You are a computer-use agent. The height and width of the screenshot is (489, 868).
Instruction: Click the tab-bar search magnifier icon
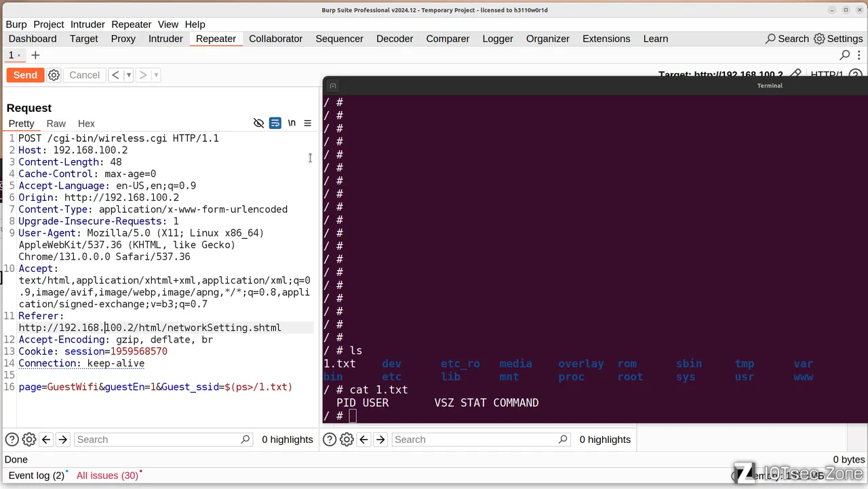point(845,55)
